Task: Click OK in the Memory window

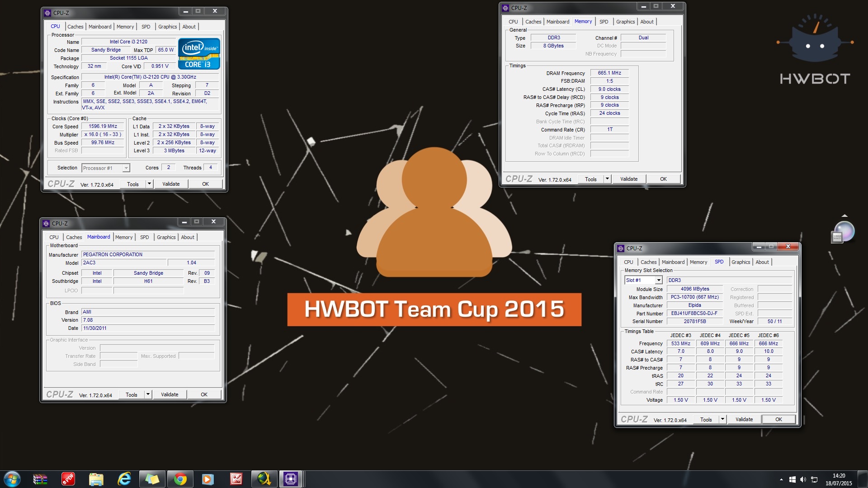Action: 664,179
